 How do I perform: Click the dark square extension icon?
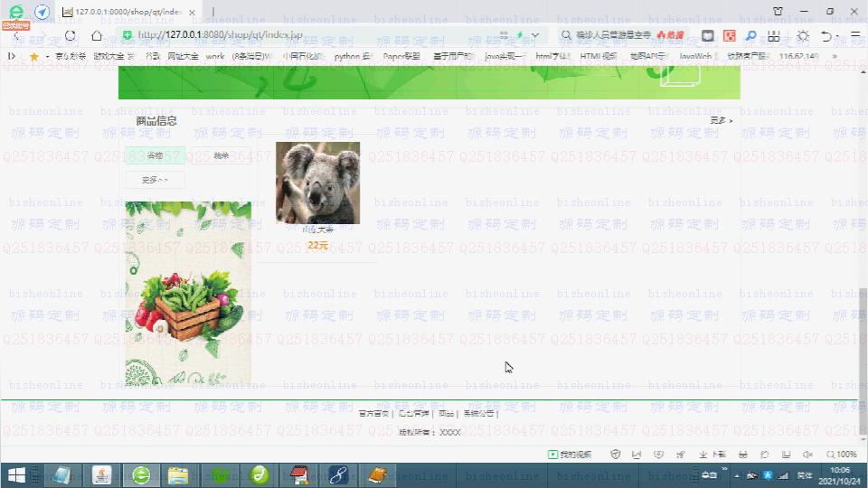coord(707,35)
